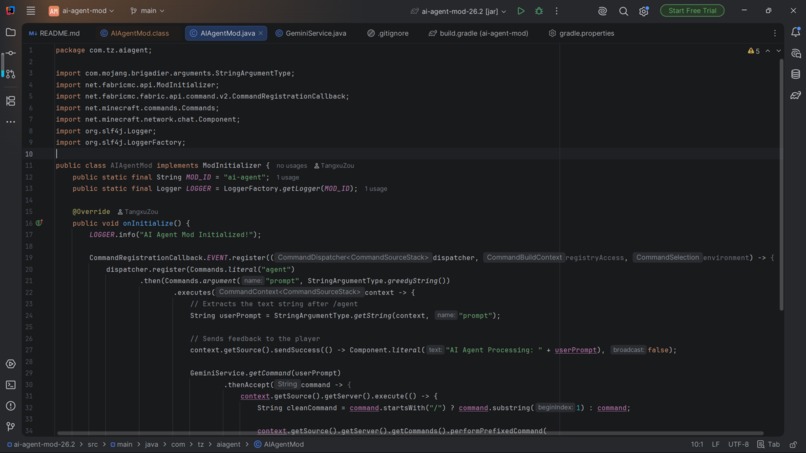Open the editor tabs options menu
This screenshot has width=806, height=453.
pos(775,33)
